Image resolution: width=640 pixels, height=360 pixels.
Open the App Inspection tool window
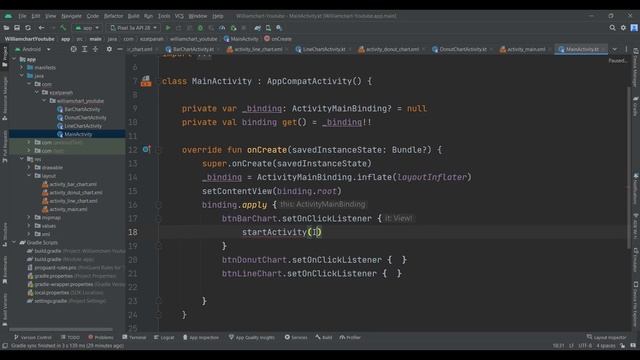201,338
